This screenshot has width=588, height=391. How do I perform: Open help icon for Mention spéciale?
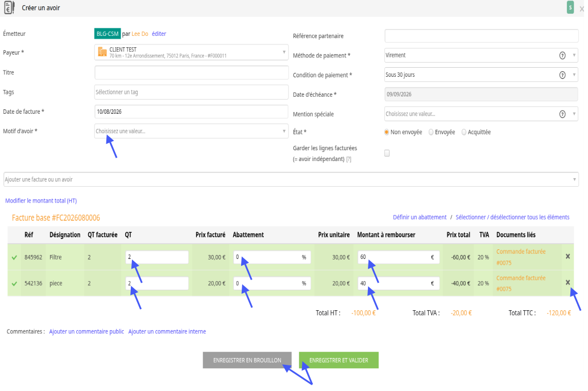click(562, 114)
